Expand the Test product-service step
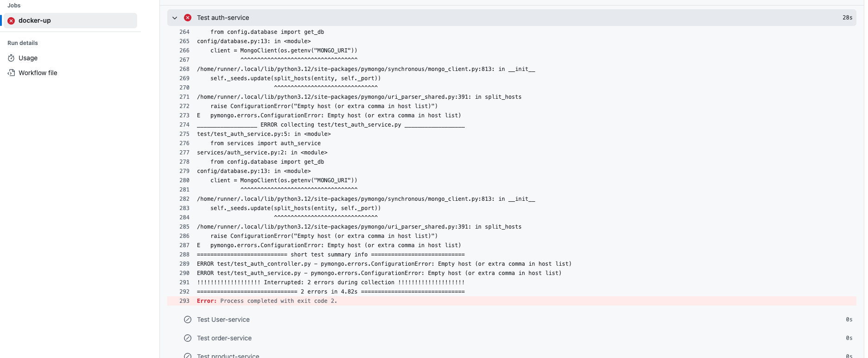 click(512, 354)
